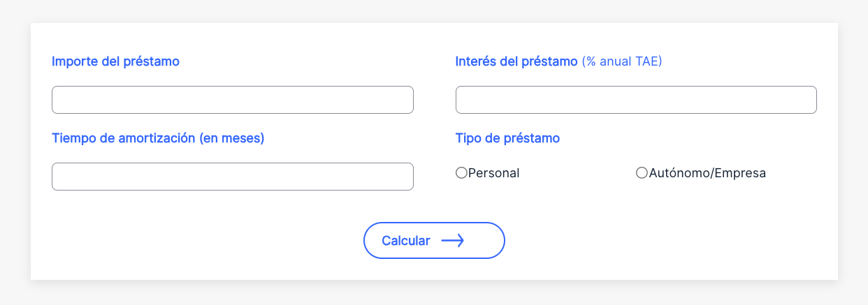The image size is (868, 305).
Task: Click the radio circle beside Autónomo/Empresa
Action: [x=642, y=173]
